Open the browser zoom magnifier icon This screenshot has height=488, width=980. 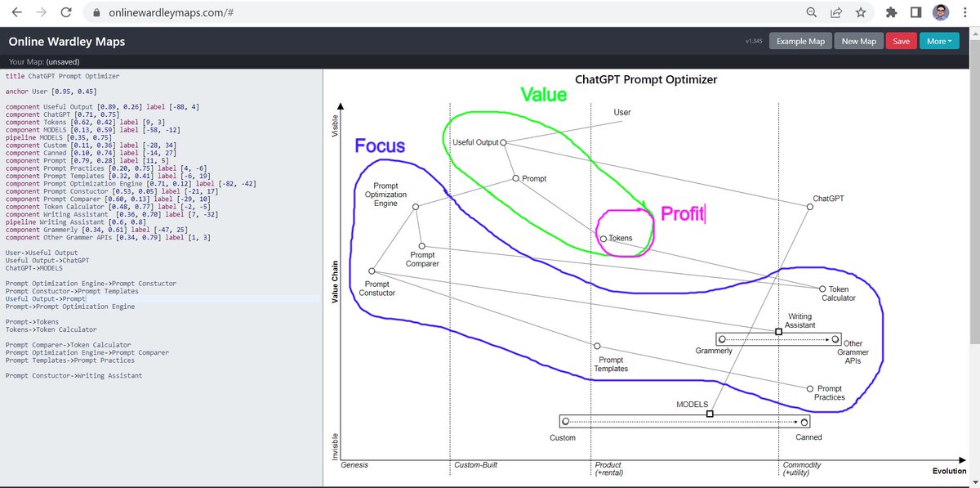pos(812,13)
